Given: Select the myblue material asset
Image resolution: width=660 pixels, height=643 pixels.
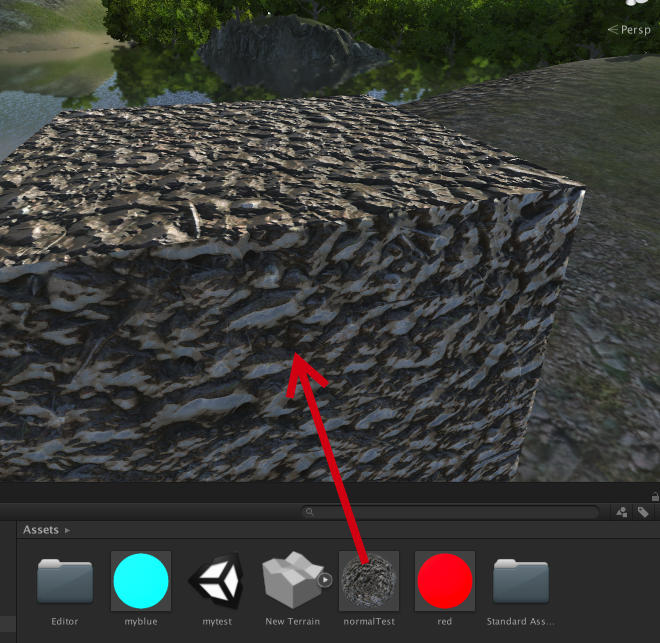Looking at the screenshot, I should [x=141, y=581].
